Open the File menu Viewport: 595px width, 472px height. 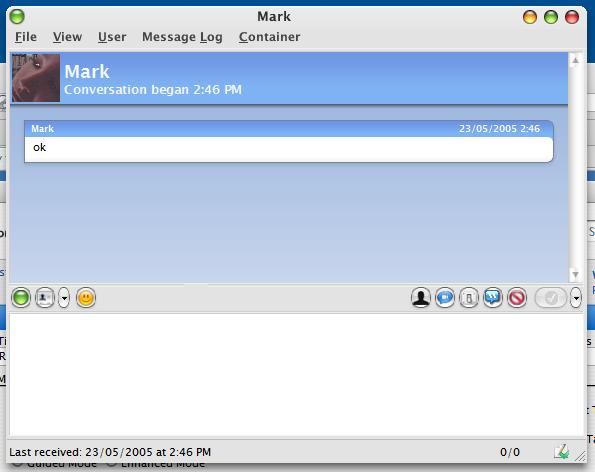click(26, 37)
